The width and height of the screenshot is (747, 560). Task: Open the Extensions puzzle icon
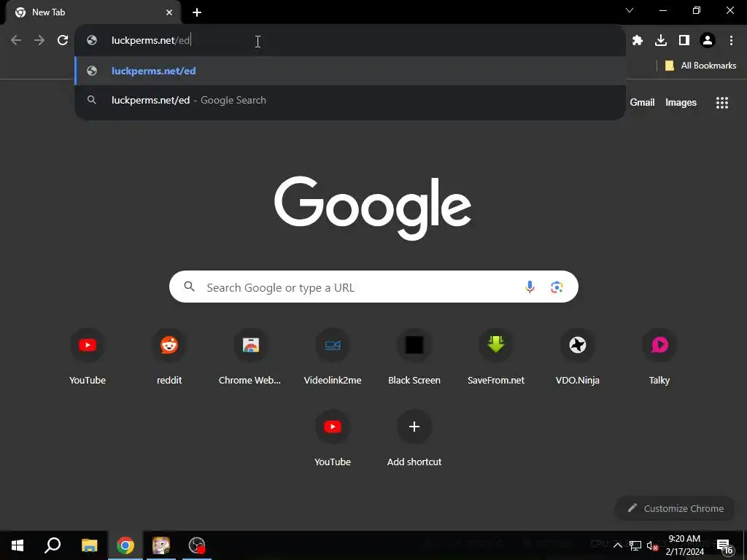[x=638, y=41]
